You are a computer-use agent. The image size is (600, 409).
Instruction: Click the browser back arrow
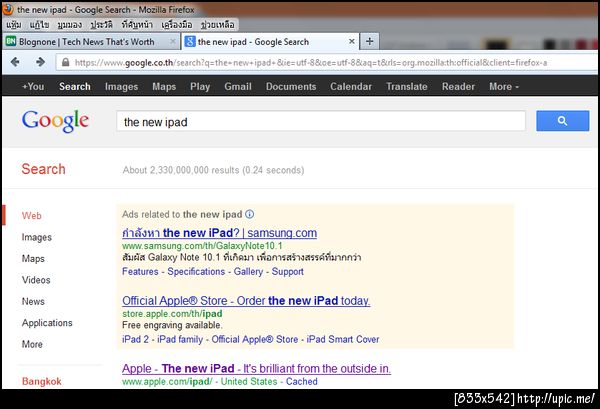click(x=15, y=62)
